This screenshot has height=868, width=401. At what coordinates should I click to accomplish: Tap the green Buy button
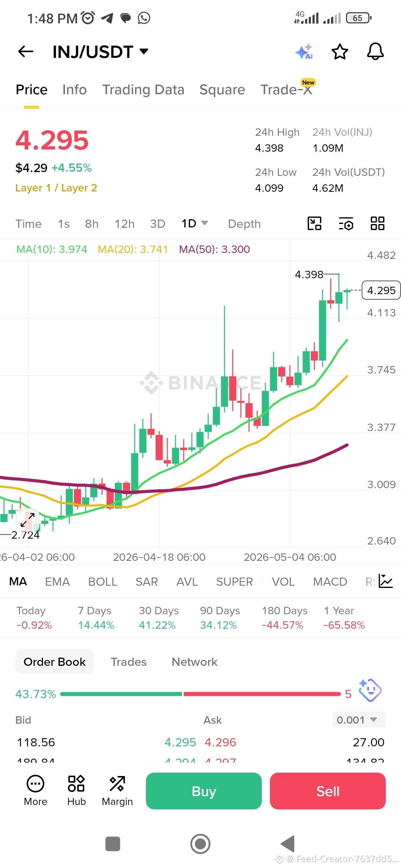tap(204, 791)
